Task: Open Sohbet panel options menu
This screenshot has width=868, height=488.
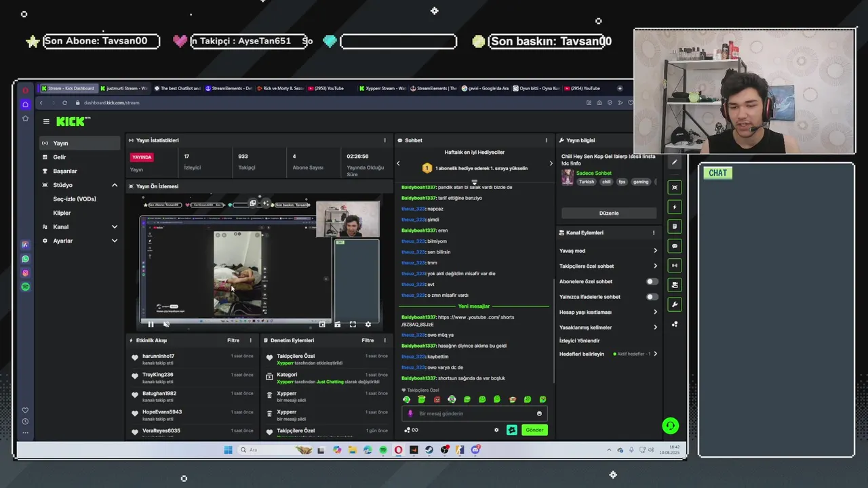Action: tap(546, 140)
